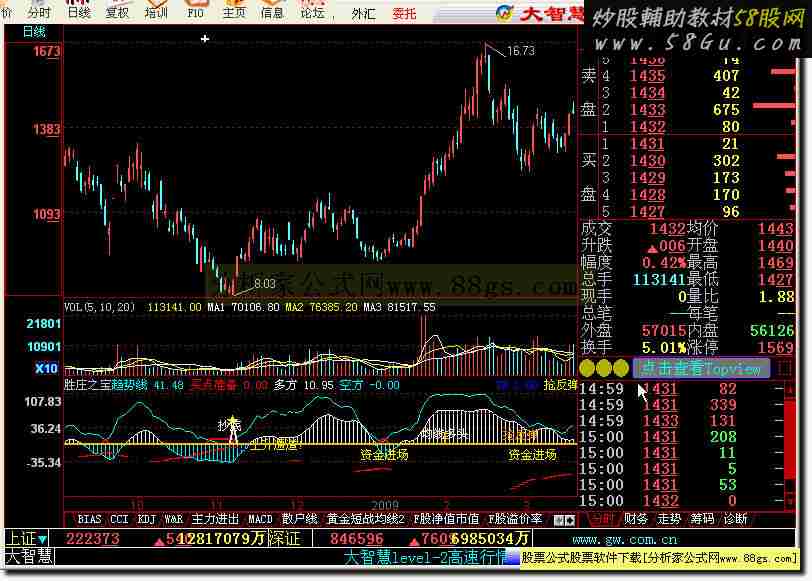812x581 pixels.
Task: Click the 胜庄之宝 indicator title
Action: [x=86, y=385]
